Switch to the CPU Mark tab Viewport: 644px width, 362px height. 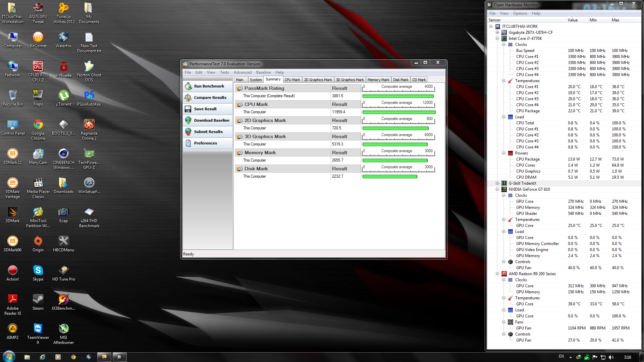(292, 80)
